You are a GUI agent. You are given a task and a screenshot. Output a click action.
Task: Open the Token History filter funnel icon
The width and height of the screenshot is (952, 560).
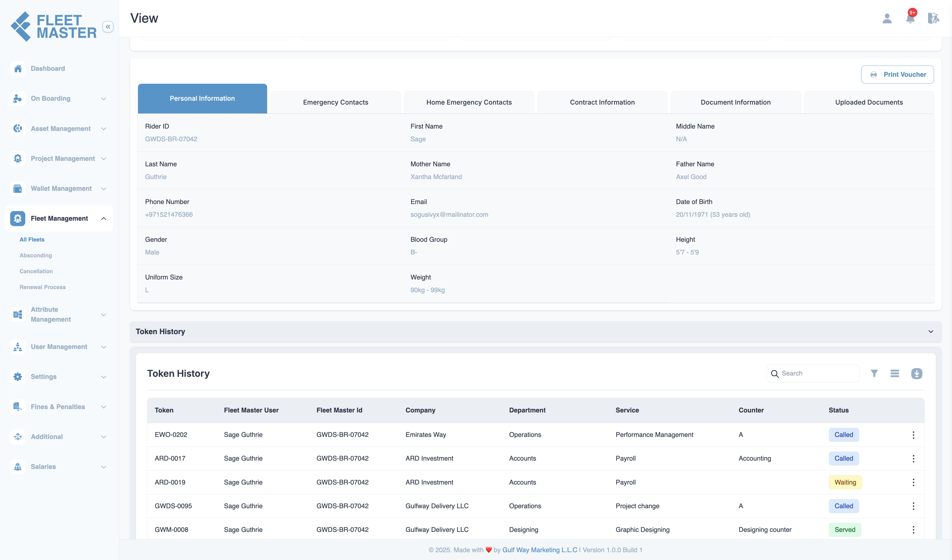[874, 373]
